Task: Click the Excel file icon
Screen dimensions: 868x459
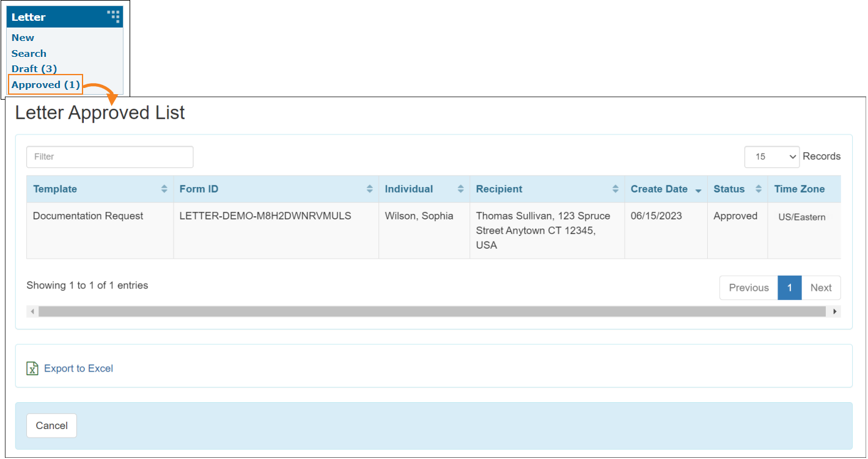Action: (32, 369)
